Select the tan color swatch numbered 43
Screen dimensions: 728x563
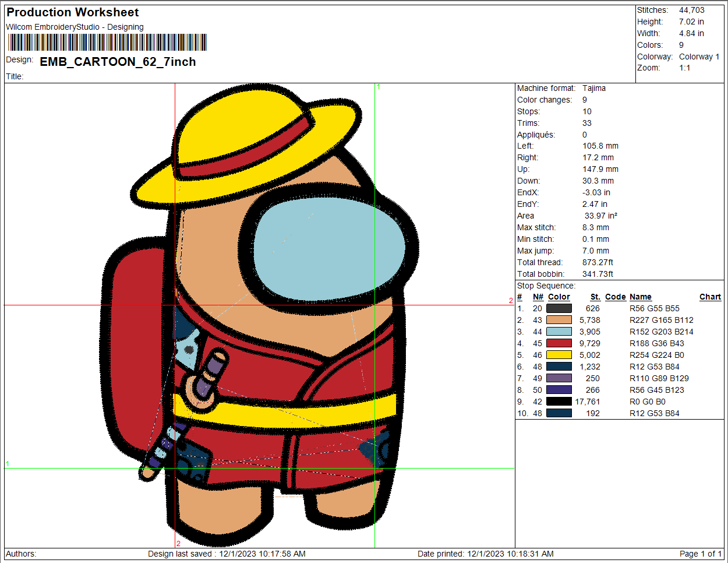pos(559,320)
